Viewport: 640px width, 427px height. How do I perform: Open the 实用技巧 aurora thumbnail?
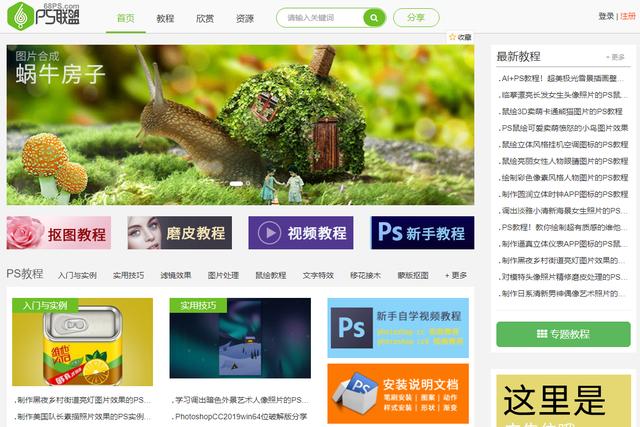coord(240,338)
